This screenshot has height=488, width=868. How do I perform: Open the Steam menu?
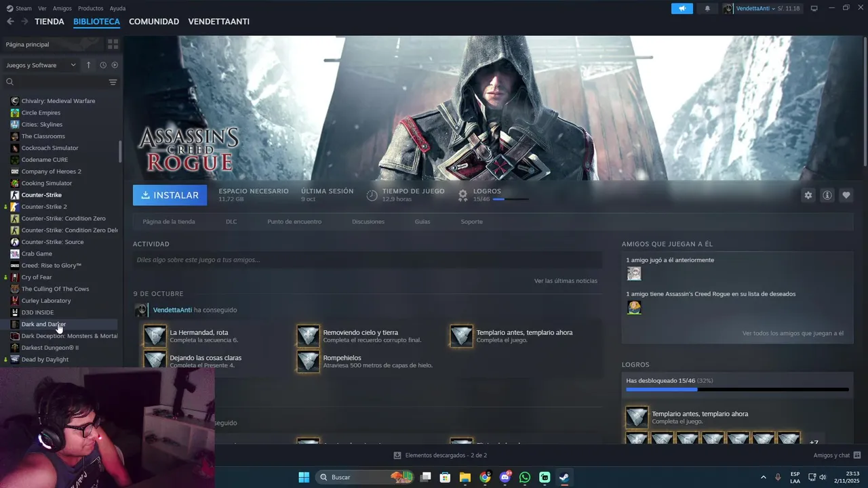click(19, 8)
